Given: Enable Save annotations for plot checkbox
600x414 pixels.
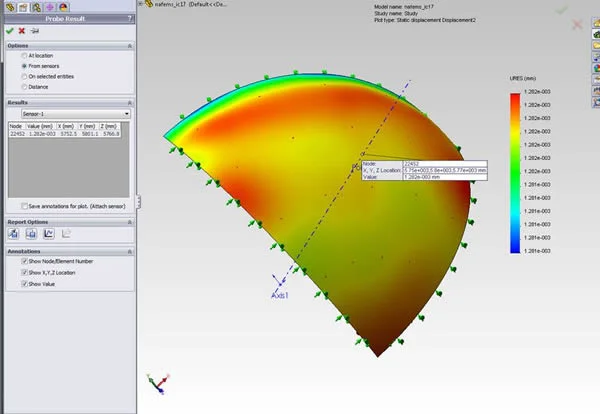Looking at the screenshot, I should (24, 205).
